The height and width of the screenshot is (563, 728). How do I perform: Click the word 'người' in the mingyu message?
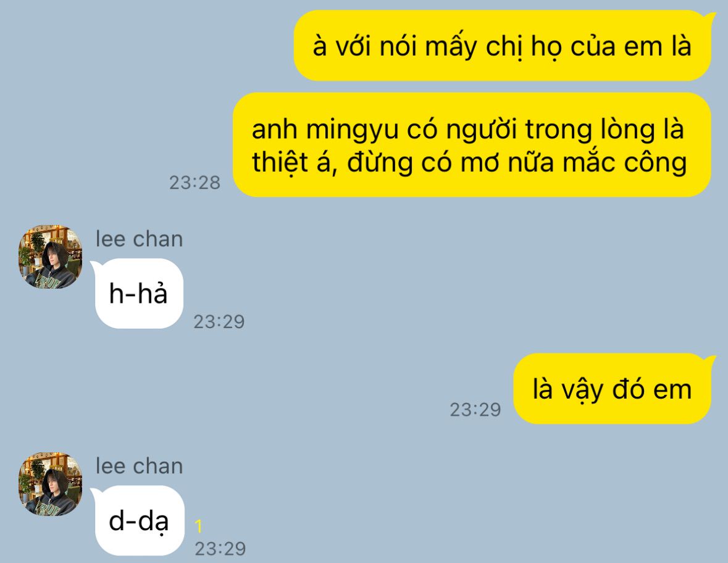coord(480,130)
